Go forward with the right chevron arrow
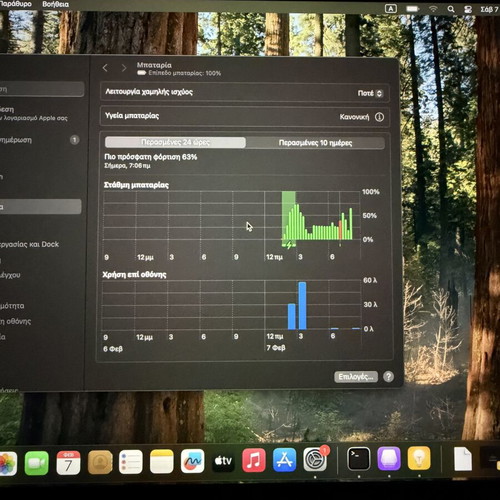This screenshot has height=500, width=500. tap(124, 68)
